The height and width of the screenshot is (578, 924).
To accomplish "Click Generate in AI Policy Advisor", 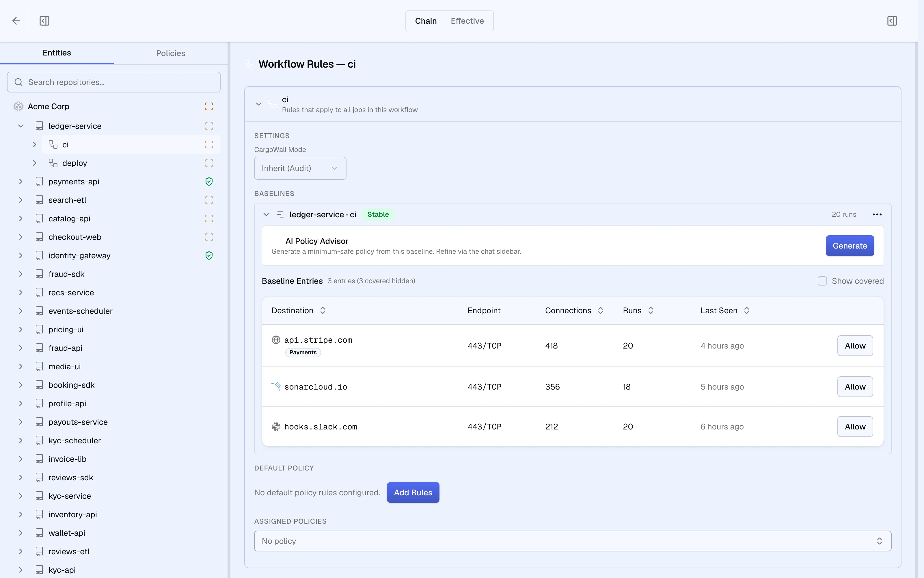I will (x=850, y=246).
